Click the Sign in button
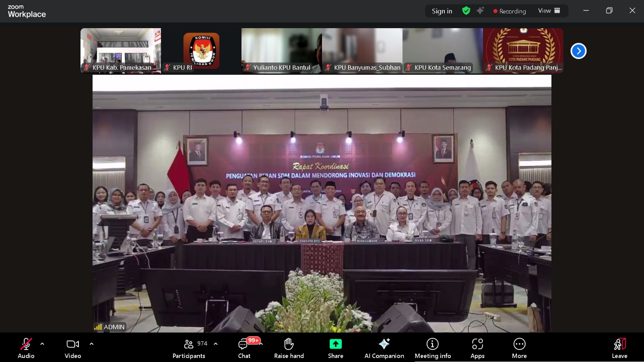The height and width of the screenshot is (362, 644). pos(442,11)
